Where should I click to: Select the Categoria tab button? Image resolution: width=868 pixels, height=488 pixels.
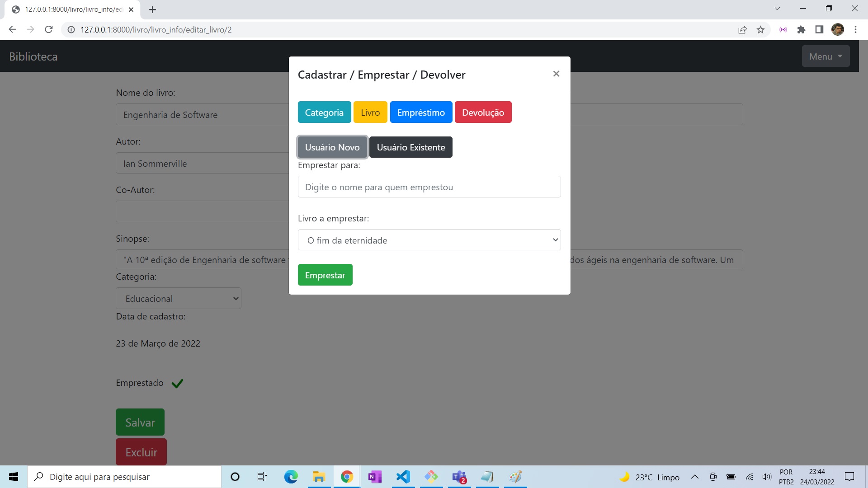(x=324, y=113)
